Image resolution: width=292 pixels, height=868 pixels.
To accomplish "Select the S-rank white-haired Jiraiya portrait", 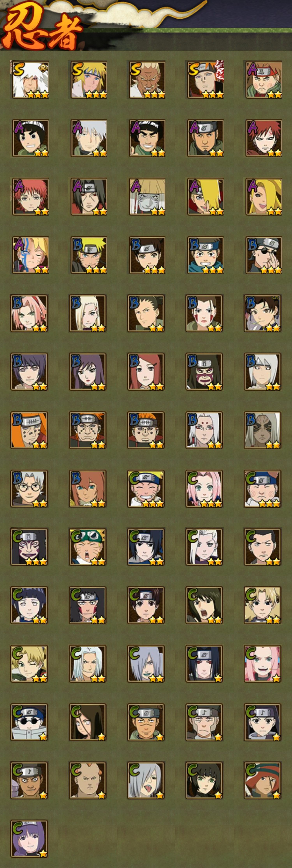I will point(30,80).
